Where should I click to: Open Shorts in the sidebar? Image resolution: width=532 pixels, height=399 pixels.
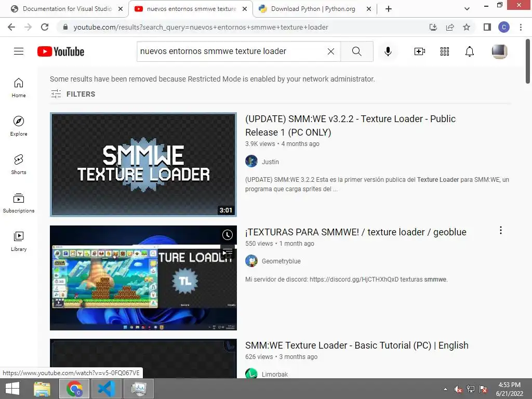pyautogui.click(x=19, y=165)
